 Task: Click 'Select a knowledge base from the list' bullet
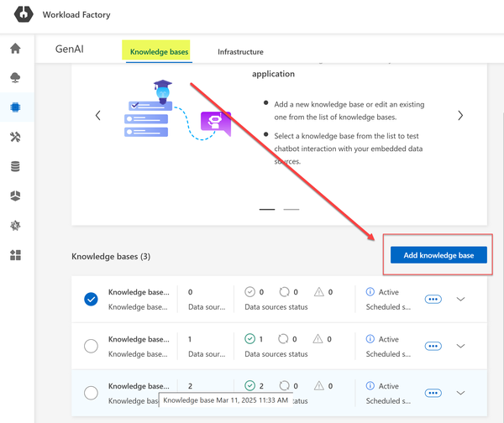[349, 149]
